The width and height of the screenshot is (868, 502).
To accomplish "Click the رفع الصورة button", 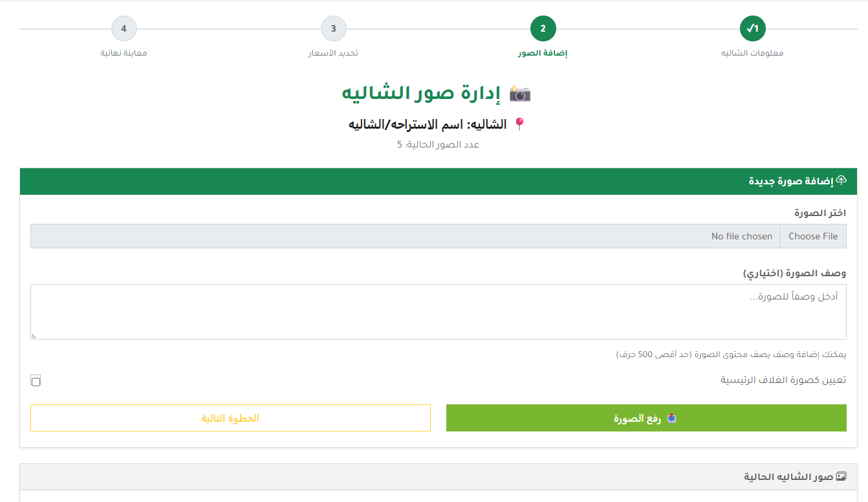I will point(646,418).
